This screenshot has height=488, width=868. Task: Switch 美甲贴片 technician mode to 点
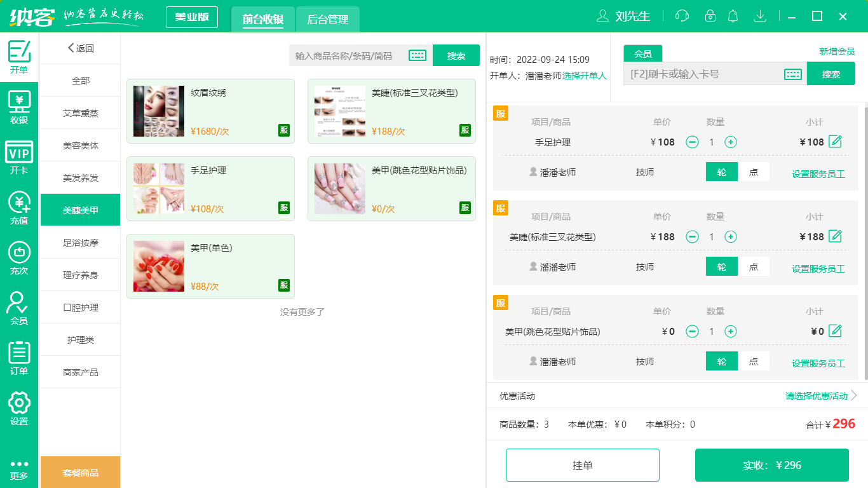click(x=754, y=360)
